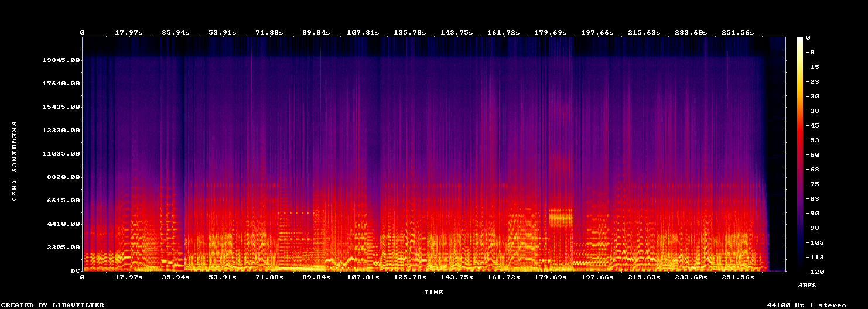Click the -15 value on dBFS scale
Image resolution: width=868 pixels, height=309 pixels.
[812, 67]
